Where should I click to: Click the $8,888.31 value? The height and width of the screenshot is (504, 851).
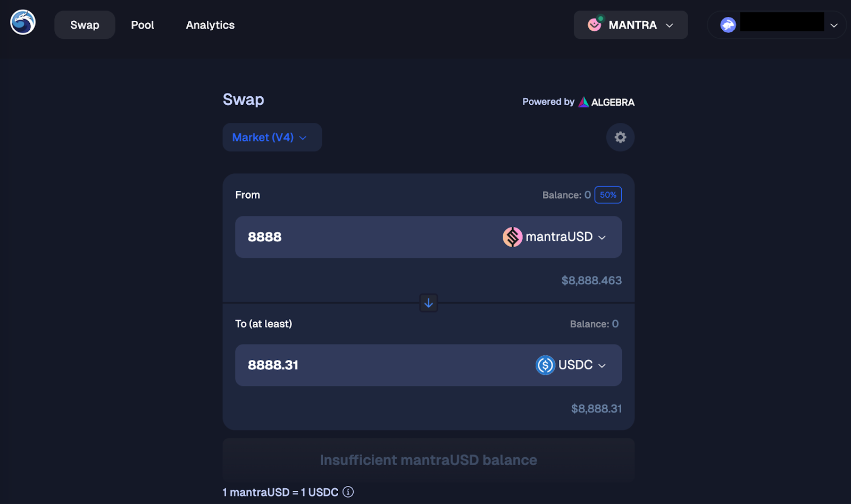click(596, 408)
